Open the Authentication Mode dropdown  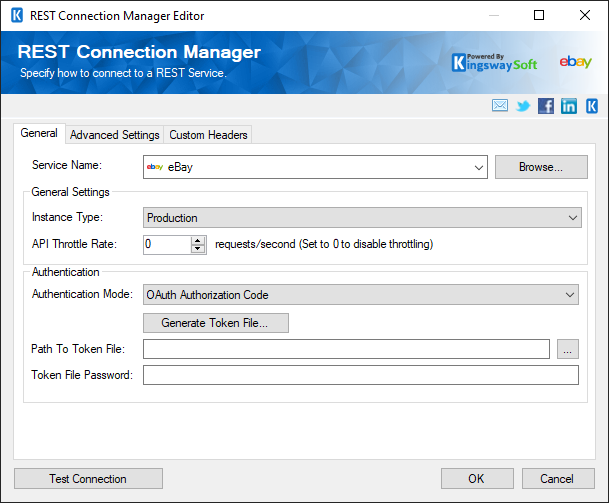click(x=360, y=295)
